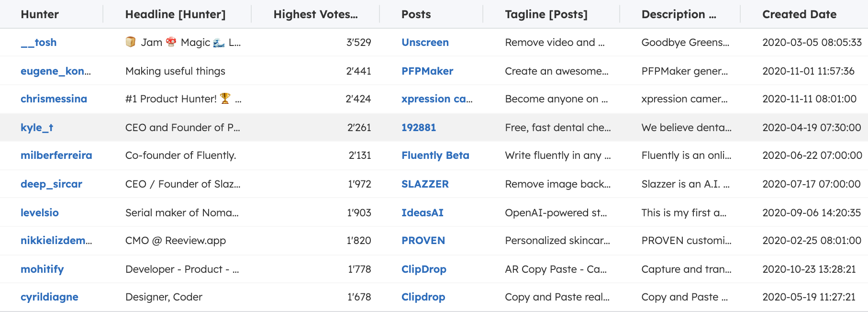The height and width of the screenshot is (312, 868).
Task: Click the SLAZZER post link
Action: (x=425, y=184)
